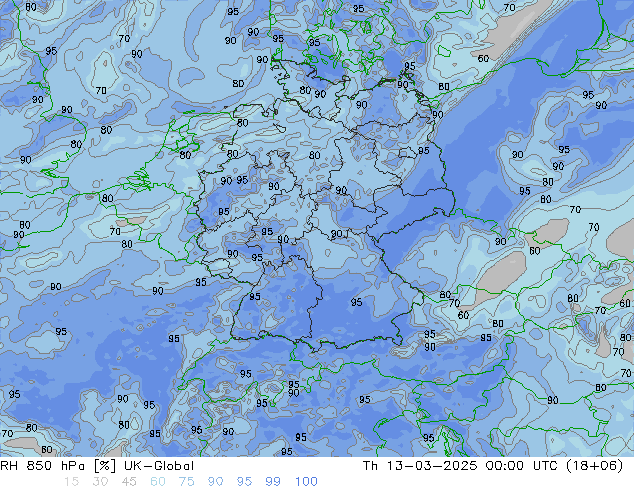Click the 'UK-Global' model name label
The height and width of the screenshot is (490, 634).
click(x=159, y=466)
